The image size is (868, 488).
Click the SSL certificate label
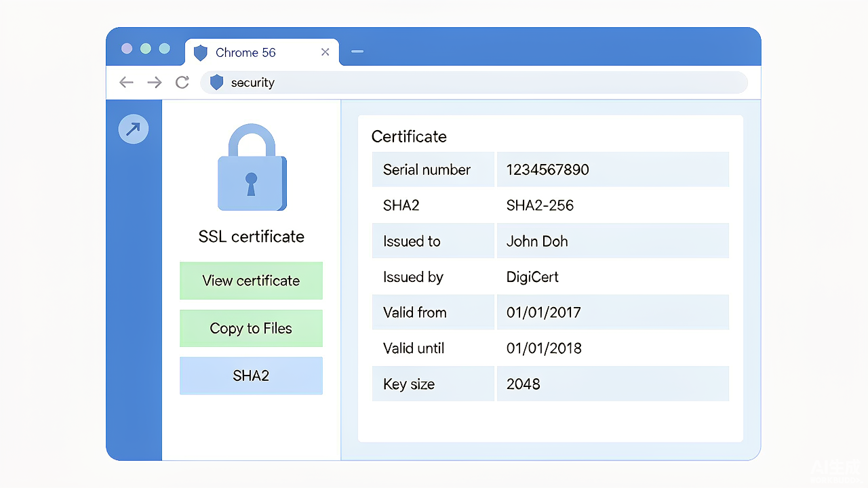(251, 237)
